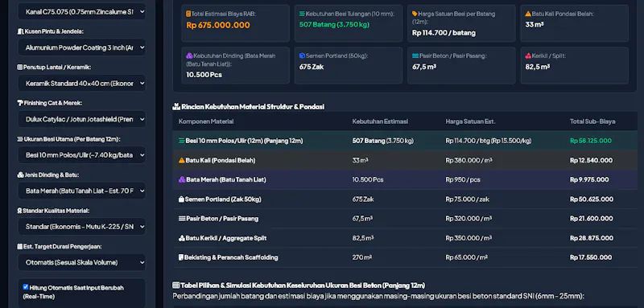Image resolution: width=644 pixels, height=308 pixels.
Task: Click the 270 m² Bekisting quantity cell
Action: (x=361, y=257)
